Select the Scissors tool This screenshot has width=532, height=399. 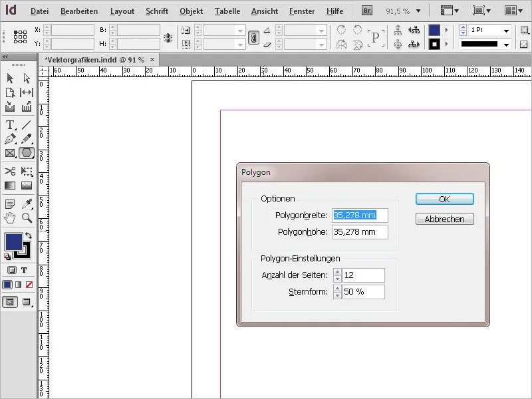pos(10,171)
